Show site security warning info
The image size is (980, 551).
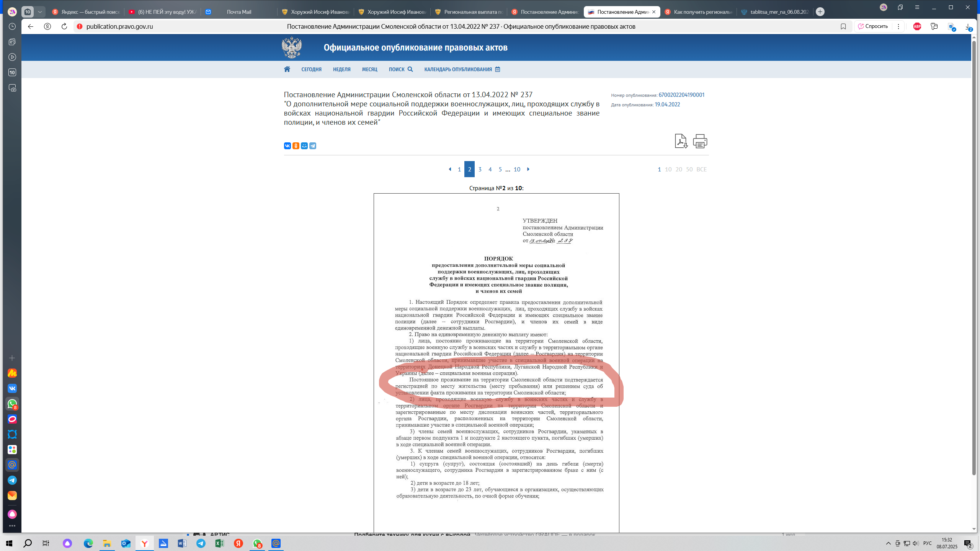click(x=80, y=26)
